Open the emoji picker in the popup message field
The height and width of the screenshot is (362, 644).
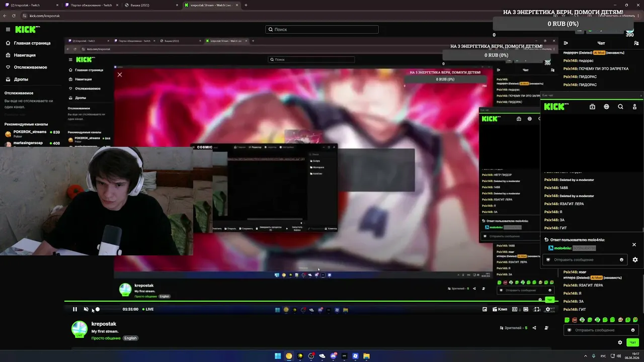click(622, 260)
